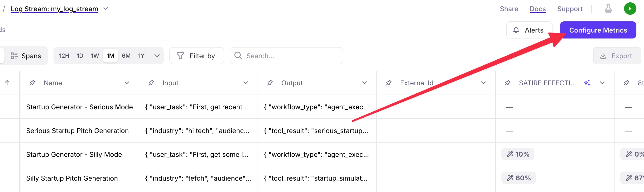Click the sort up arrow icon

[x=7, y=83]
